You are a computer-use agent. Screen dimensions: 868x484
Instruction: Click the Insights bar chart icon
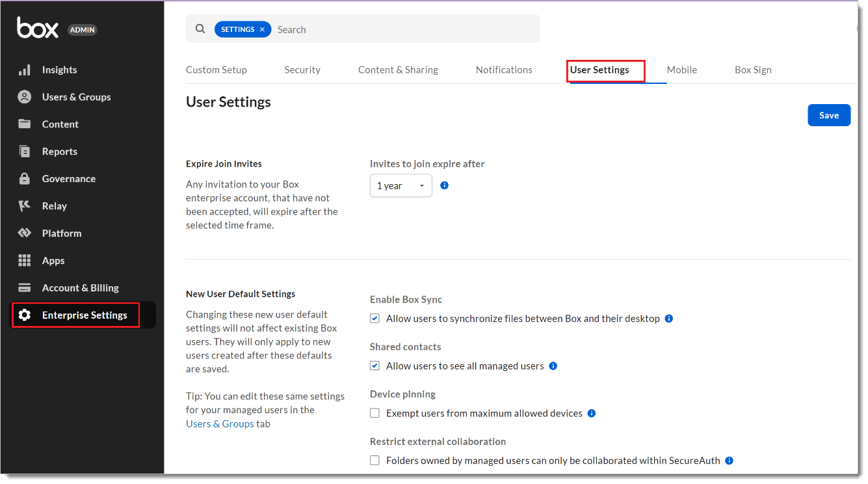[x=25, y=70]
